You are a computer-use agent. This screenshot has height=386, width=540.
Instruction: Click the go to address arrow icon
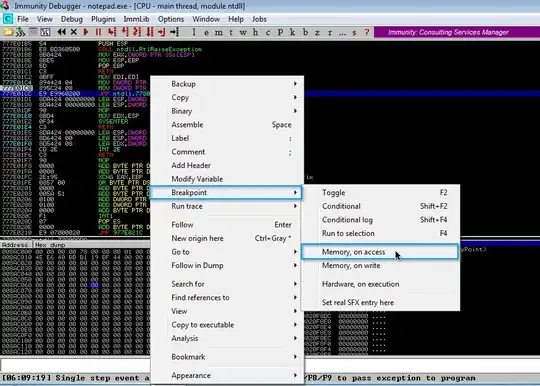coord(174,32)
